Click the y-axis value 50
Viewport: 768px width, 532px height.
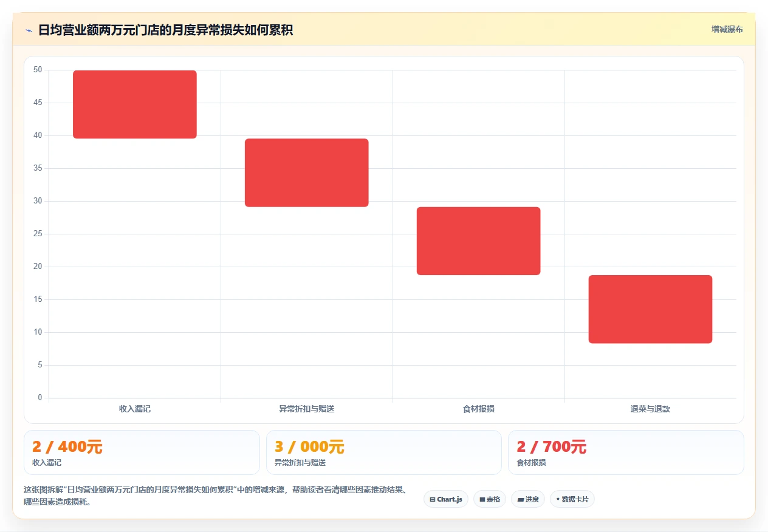point(38,70)
